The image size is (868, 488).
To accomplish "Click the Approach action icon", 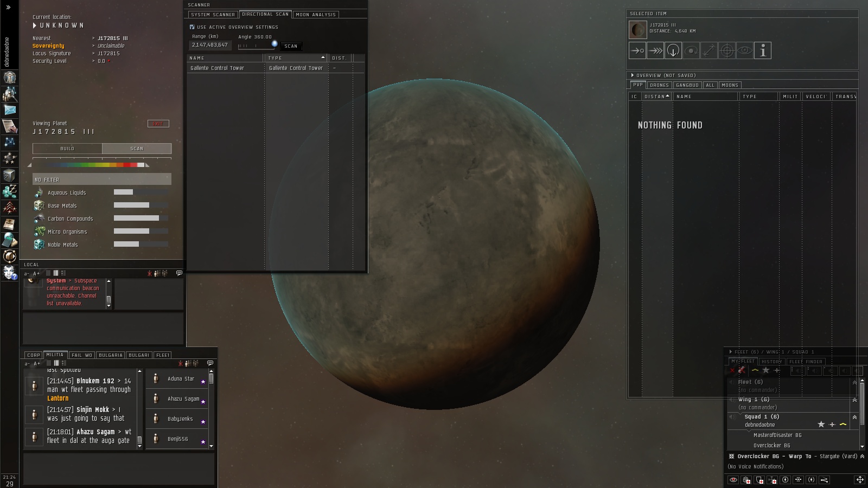I will [x=637, y=50].
